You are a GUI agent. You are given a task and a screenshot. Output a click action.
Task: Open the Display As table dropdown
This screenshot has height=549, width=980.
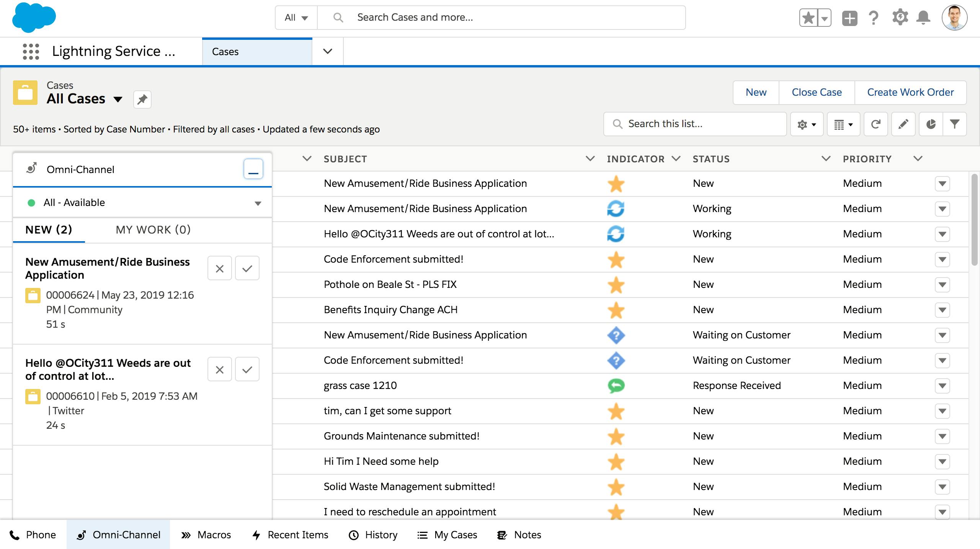pos(843,124)
